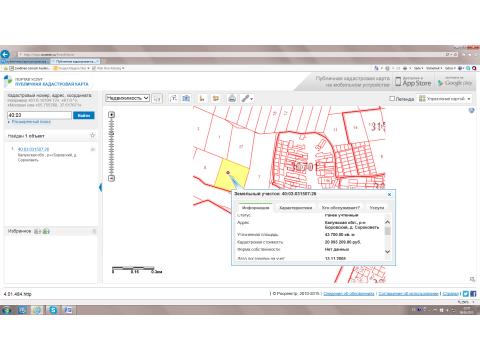Screen dimensions: 480x360
Task: Open the Google Play badge link
Action: point(455,82)
